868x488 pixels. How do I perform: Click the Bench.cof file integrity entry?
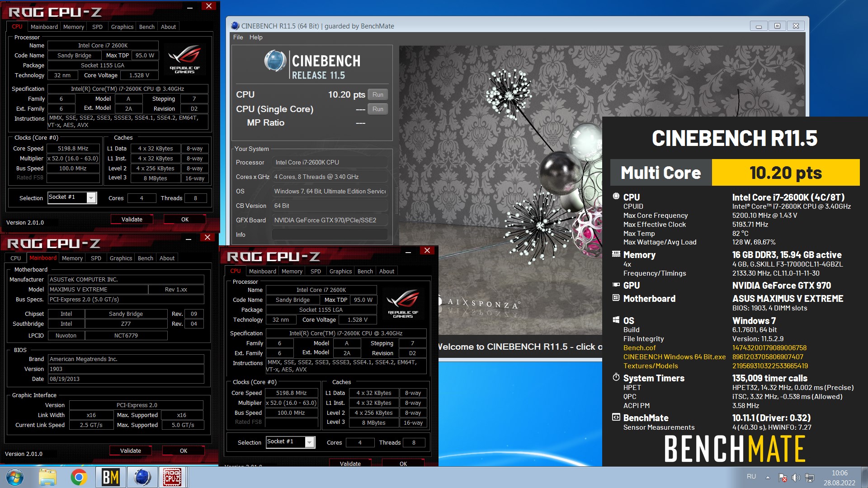click(639, 347)
